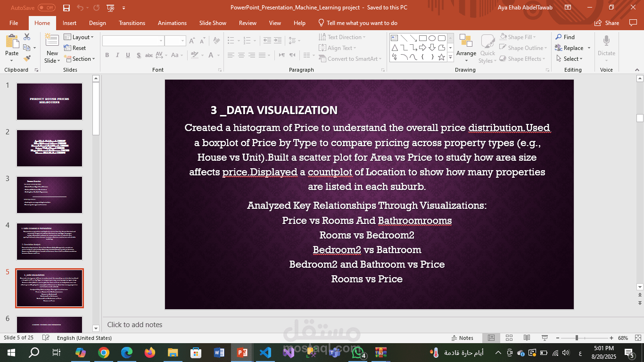
Task: Apply Text Shadow formatting
Action: tap(138, 55)
